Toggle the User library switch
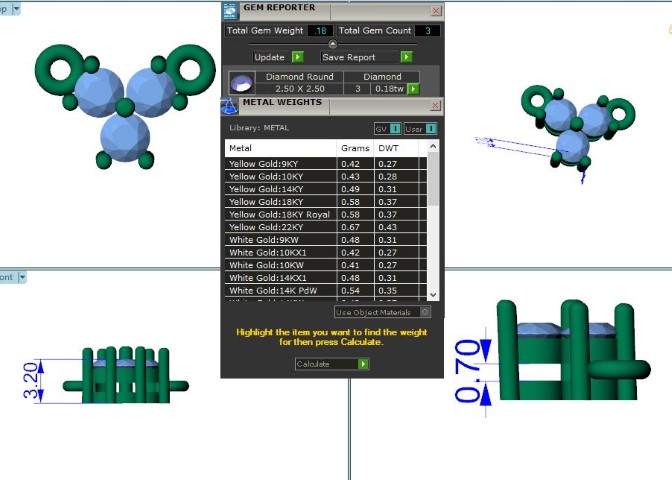The image size is (672, 480). (431, 128)
